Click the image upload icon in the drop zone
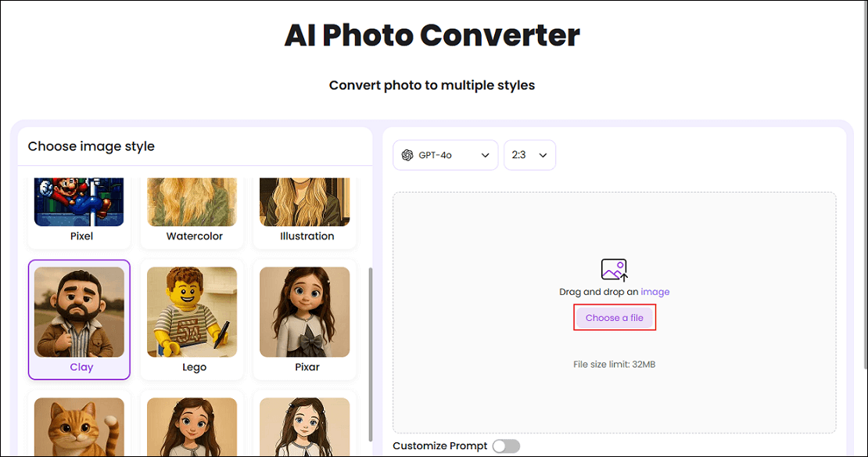Image resolution: width=868 pixels, height=457 pixels. pos(615,271)
